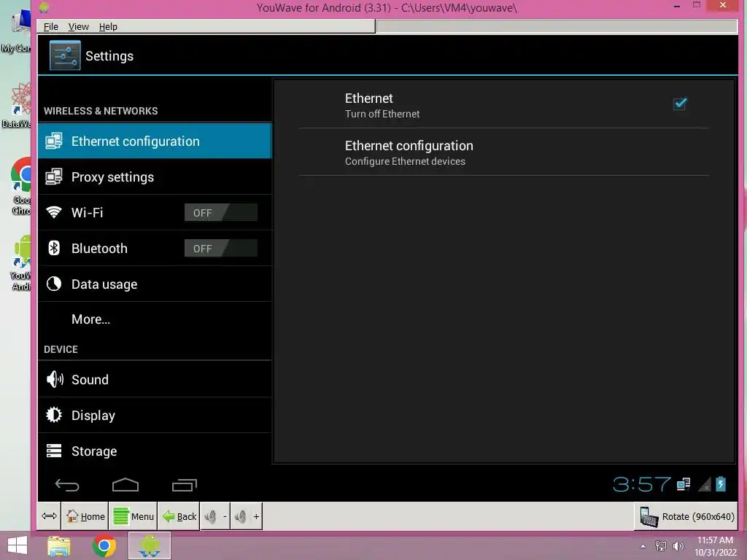Screen dimensions: 747x560
Task: Open File Explorer from taskbar
Action: [59, 546]
